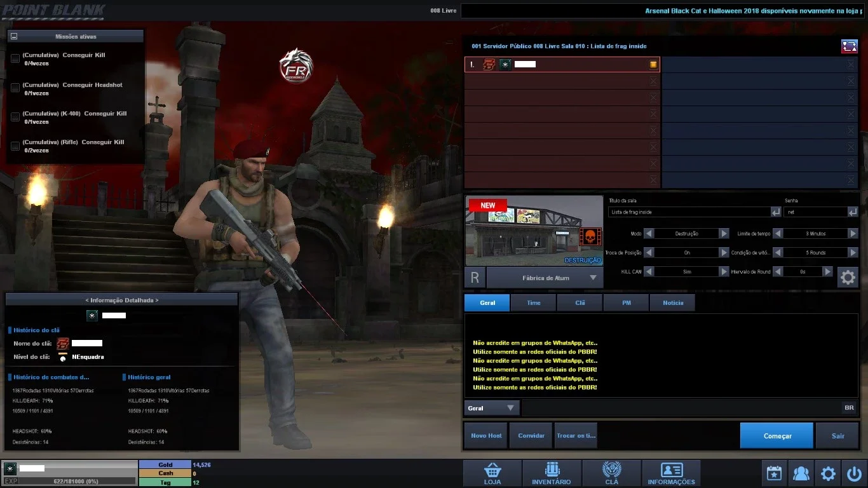
Task: Click clan emblem beside Nome do clã
Action: click(x=63, y=344)
